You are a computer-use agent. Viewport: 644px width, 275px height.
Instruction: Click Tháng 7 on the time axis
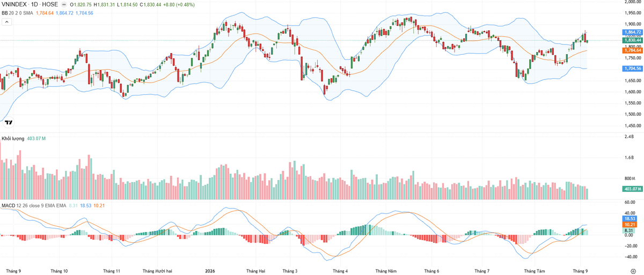point(482,271)
